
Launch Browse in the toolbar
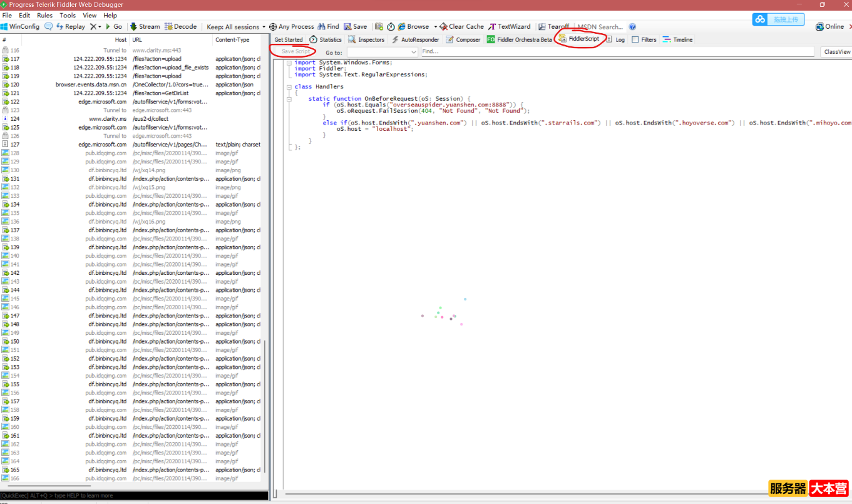[413, 27]
